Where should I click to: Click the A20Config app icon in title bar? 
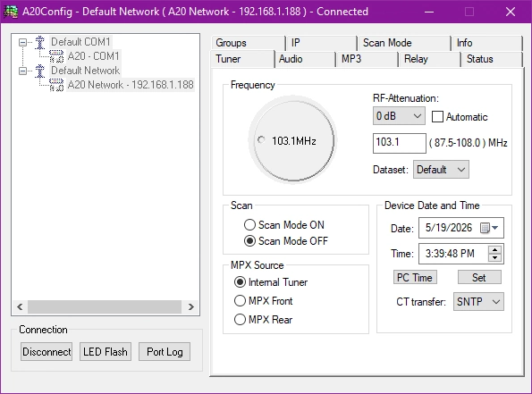coord(11,12)
